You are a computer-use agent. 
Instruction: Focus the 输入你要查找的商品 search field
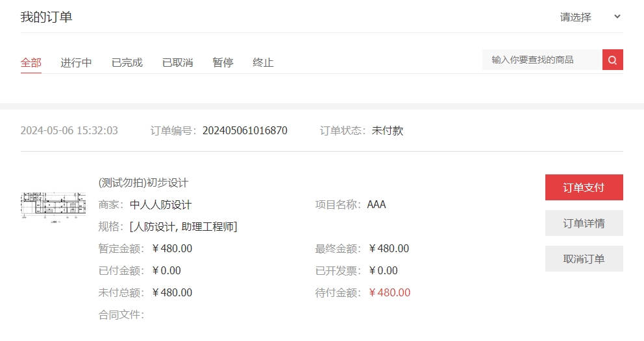point(542,60)
